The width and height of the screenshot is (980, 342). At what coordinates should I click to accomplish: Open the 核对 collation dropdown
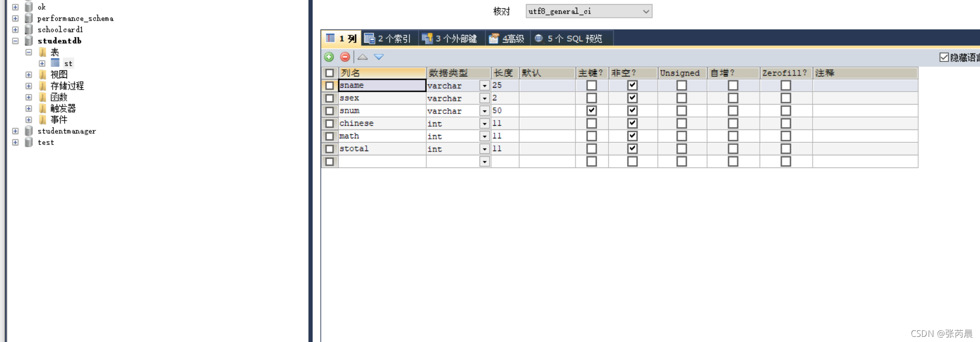coord(589,11)
